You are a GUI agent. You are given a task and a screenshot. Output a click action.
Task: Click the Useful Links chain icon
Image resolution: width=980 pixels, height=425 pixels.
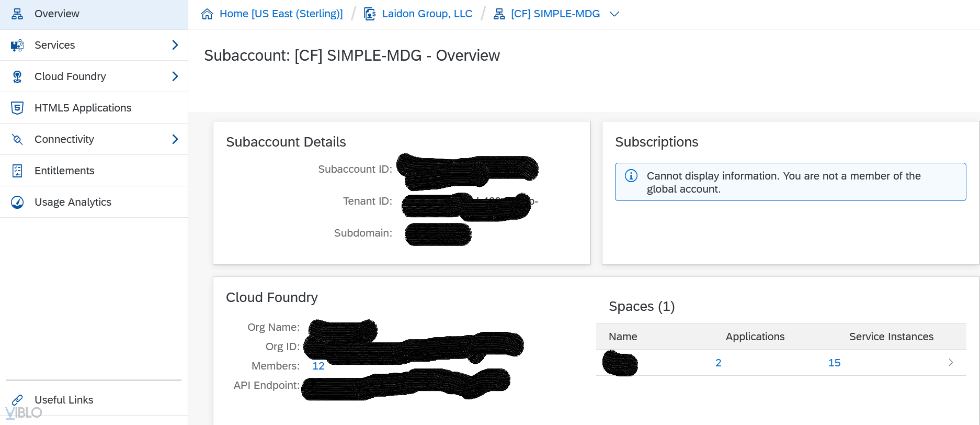tap(19, 400)
